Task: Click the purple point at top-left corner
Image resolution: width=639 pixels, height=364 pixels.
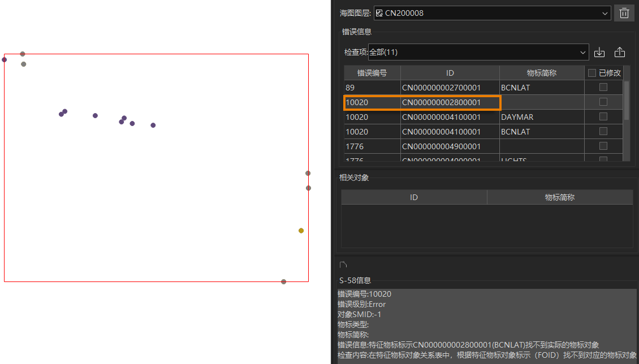Action: pos(5,59)
